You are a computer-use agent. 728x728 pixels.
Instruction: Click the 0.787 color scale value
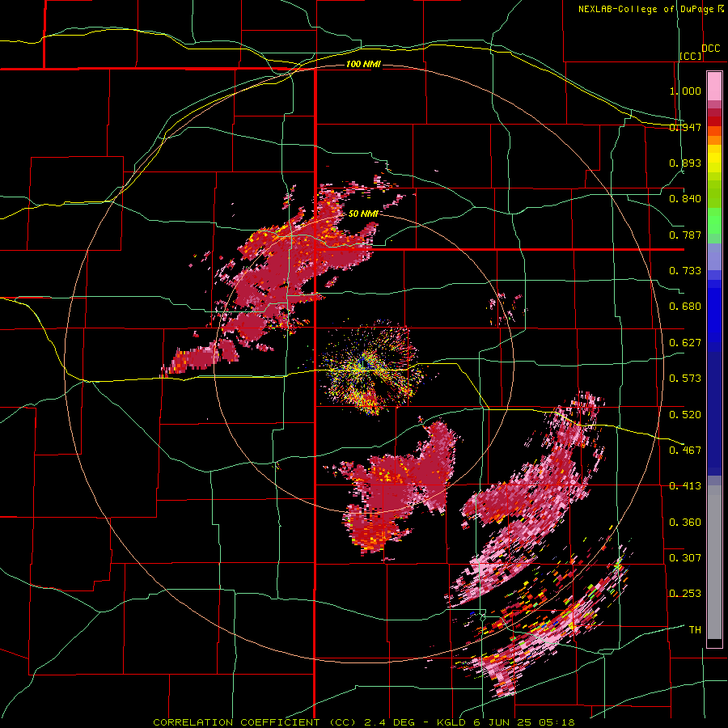coord(685,235)
